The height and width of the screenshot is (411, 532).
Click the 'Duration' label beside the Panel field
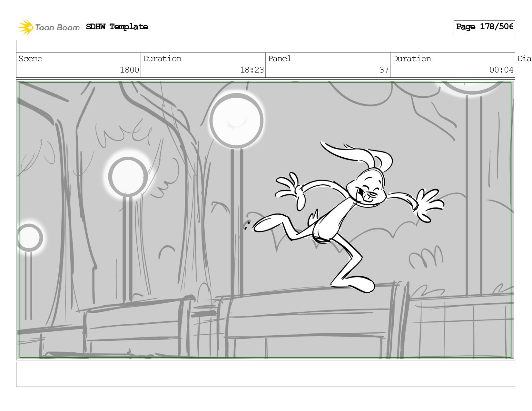[x=412, y=59]
